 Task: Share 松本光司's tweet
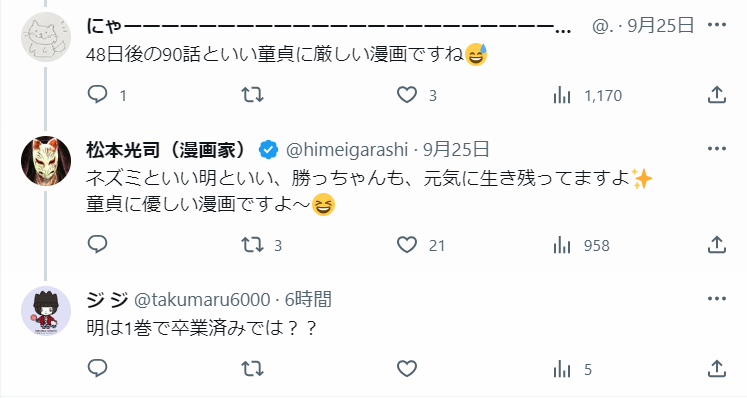(x=717, y=245)
